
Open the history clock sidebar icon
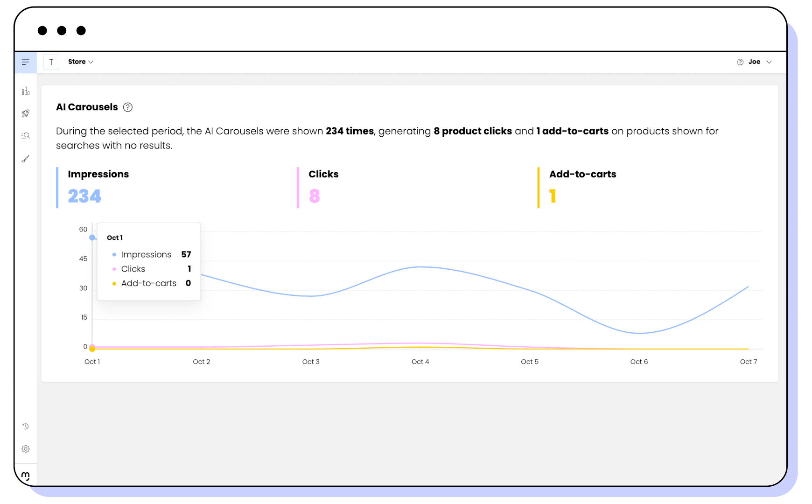26,426
